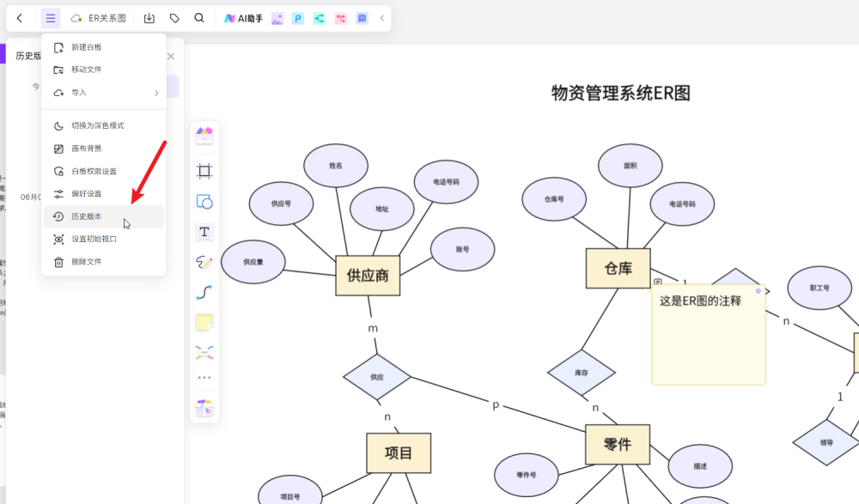Screen dimensions: 859x504
Task: Select the text T tool
Action: [x=204, y=232]
